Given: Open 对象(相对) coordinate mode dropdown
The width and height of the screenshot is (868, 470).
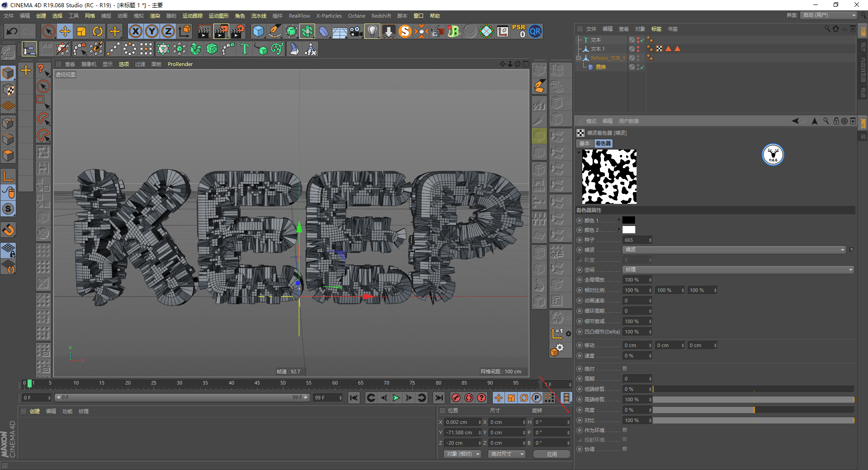Looking at the screenshot, I should tap(462, 454).
